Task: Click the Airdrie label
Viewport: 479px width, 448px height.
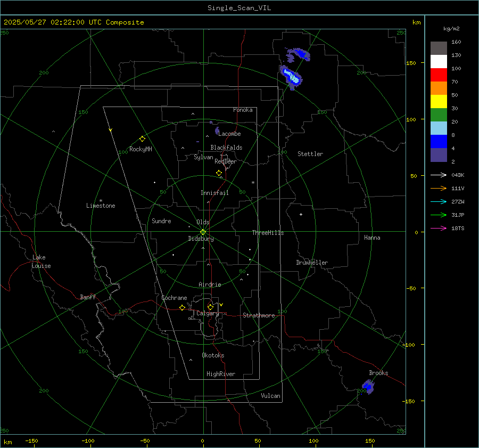Action: (210, 284)
